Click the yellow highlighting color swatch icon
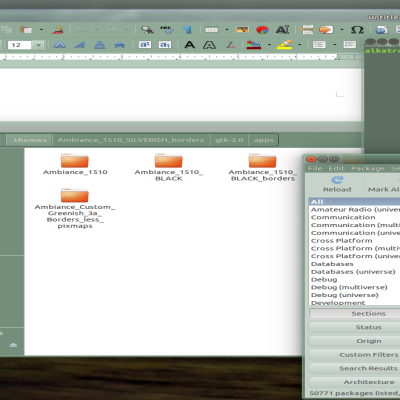 click(284, 45)
